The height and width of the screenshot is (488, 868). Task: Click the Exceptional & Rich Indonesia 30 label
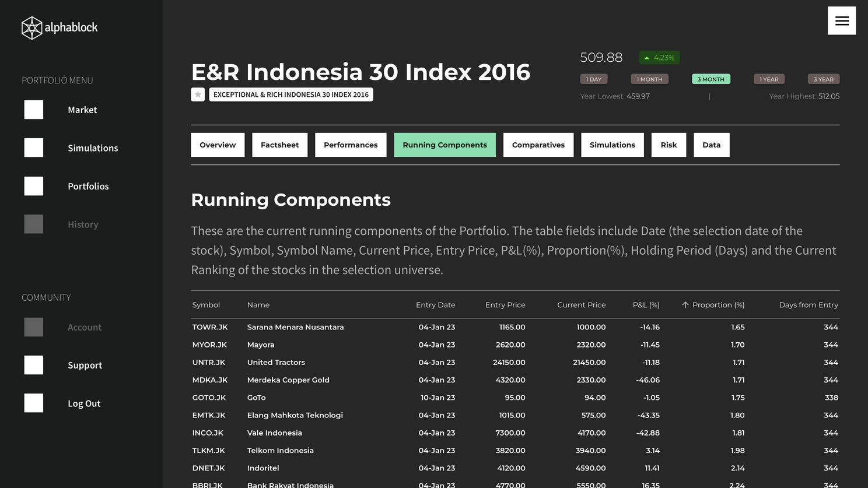[x=291, y=94]
